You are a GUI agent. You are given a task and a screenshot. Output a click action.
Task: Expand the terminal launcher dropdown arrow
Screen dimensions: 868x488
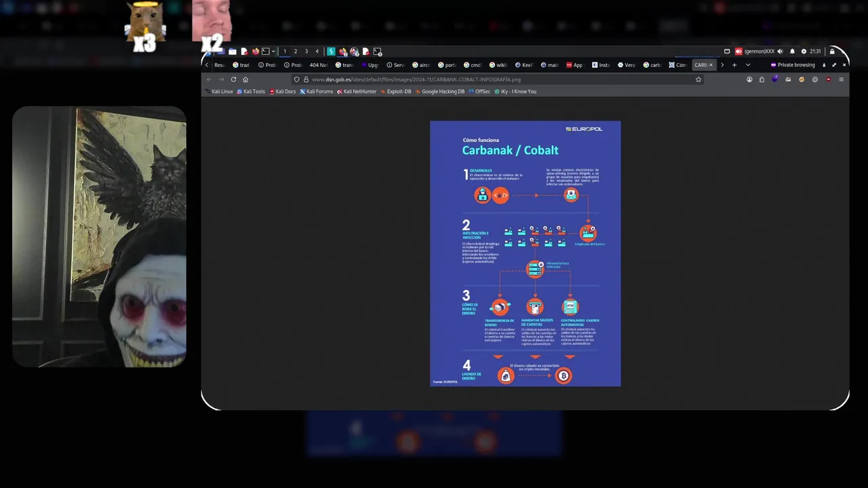tap(273, 52)
